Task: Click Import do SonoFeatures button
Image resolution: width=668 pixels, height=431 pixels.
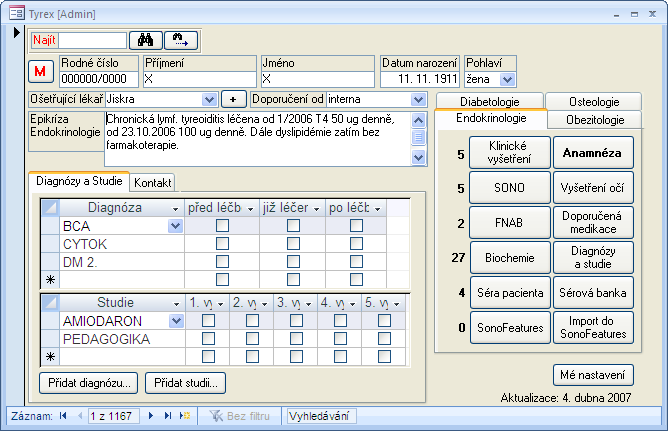Action: click(x=593, y=327)
